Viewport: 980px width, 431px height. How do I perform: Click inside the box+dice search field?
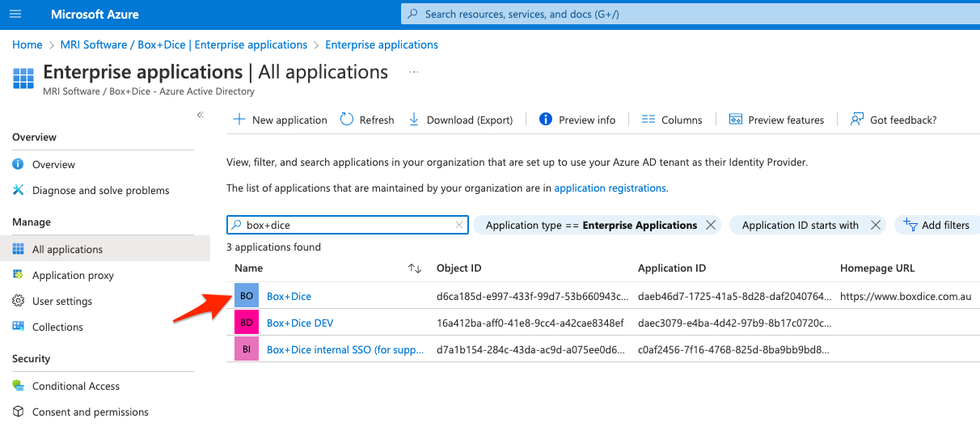point(347,225)
